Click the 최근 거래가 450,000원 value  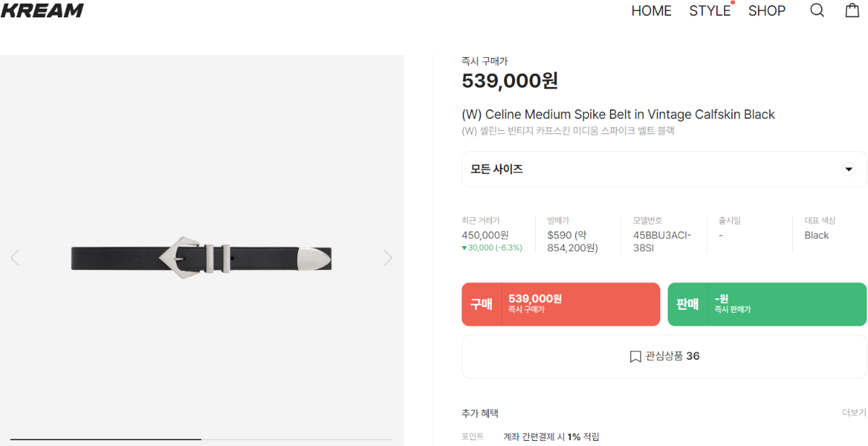485,235
